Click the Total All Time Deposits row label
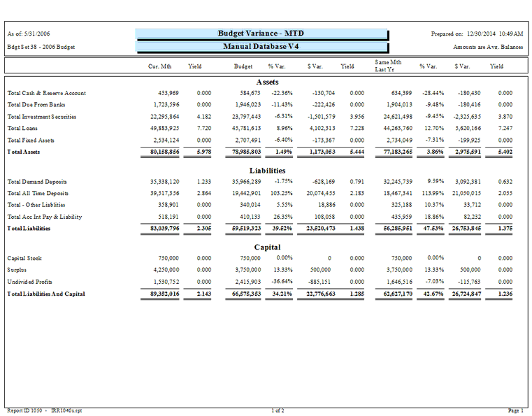The image size is (532, 416). click(x=38, y=193)
